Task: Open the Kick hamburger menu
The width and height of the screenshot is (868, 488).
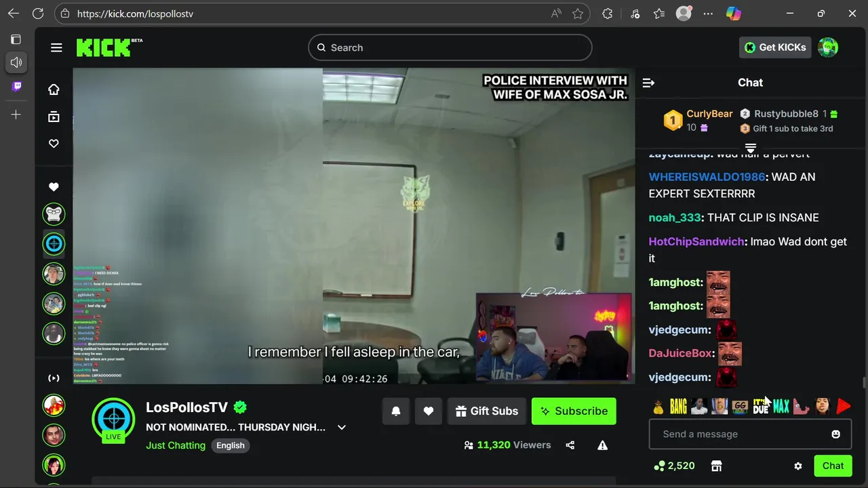Action: (56, 47)
